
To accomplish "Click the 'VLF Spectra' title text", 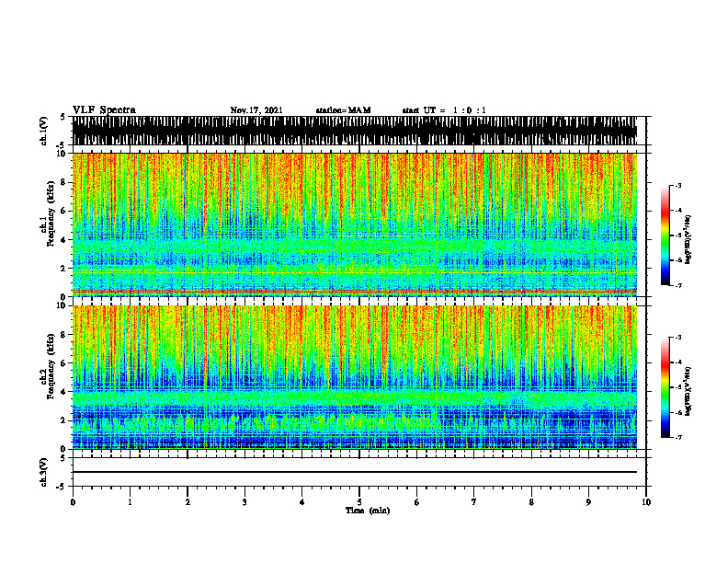I will pyautogui.click(x=104, y=110).
